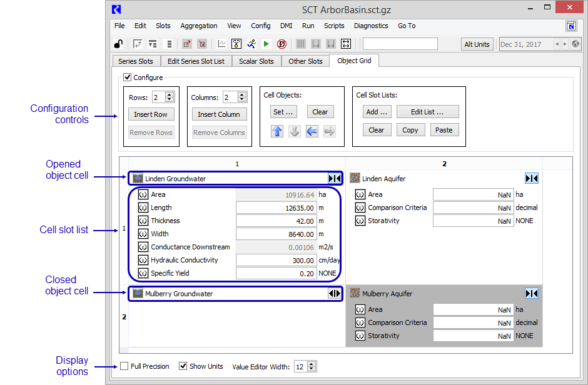This screenshot has width=588, height=385.
Task: Collapse the Linden Aquifer object cell
Action: (x=531, y=179)
